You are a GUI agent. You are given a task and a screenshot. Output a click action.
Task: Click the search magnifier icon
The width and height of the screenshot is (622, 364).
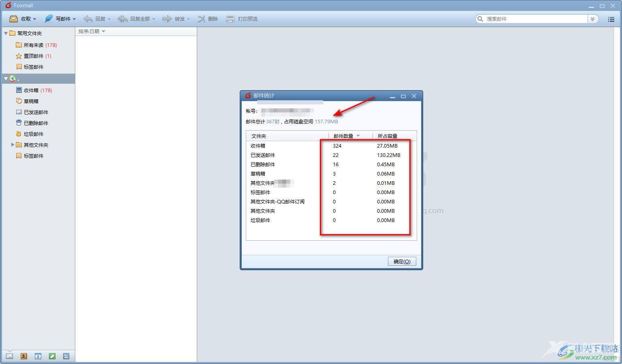(x=480, y=19)
